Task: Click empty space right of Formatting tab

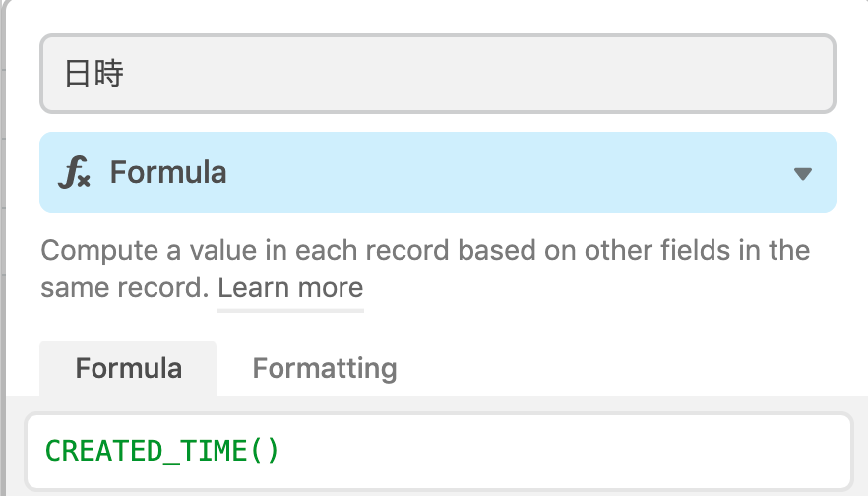Action: point(630,368)
